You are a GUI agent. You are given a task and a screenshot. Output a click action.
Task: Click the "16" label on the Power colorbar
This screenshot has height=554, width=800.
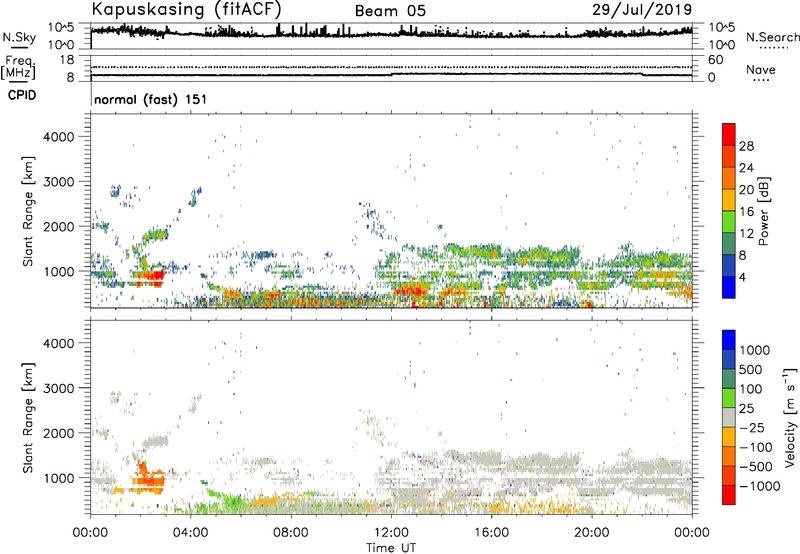point(746,212)
